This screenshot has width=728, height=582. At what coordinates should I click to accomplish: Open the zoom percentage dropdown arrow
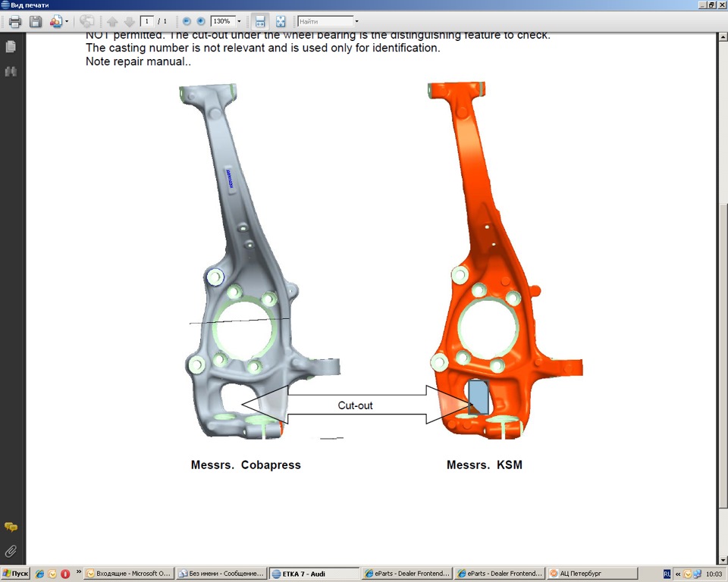pos(239,21)
